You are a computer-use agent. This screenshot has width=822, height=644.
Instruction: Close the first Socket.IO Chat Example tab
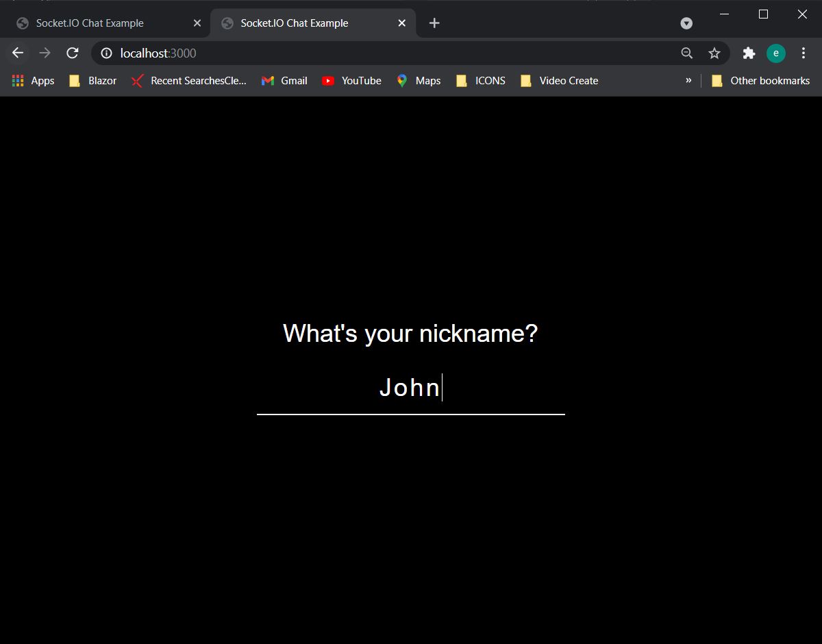pyautogui.click(x=197, y=23)
